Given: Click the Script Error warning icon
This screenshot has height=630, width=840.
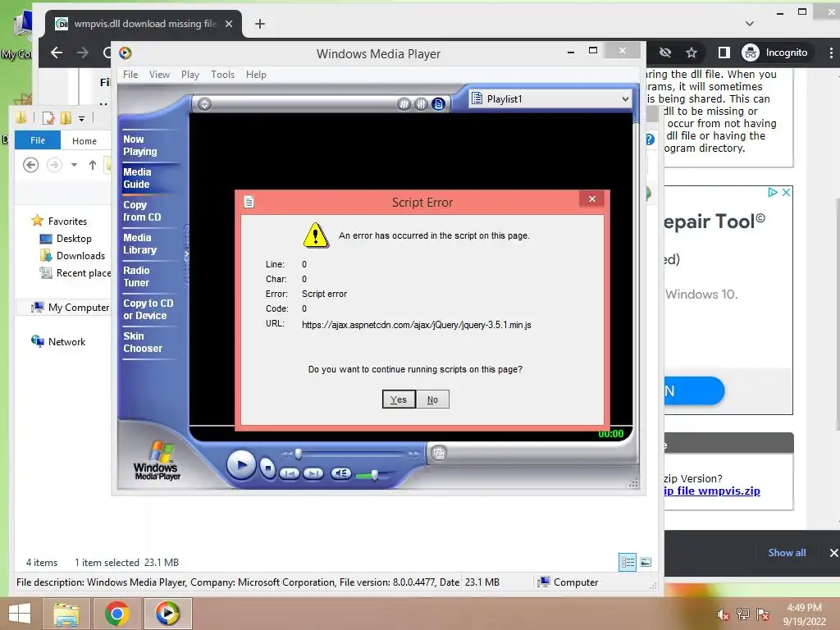Looking at the screenshot, I should (316, 235).
